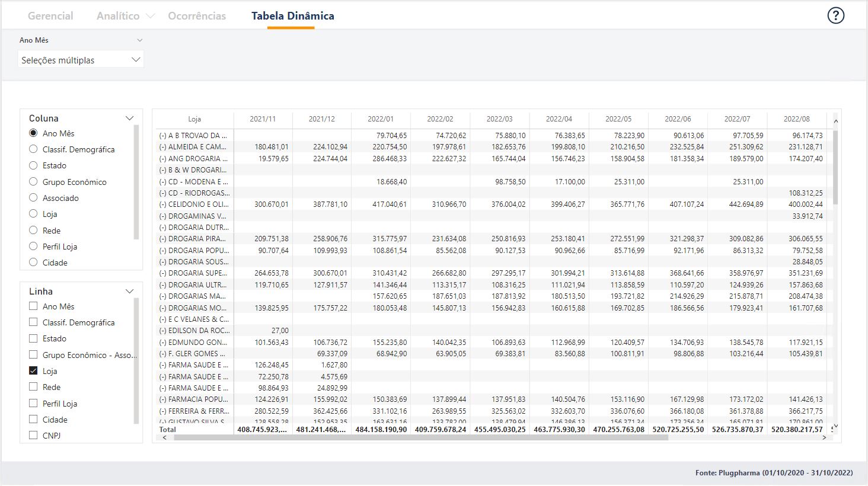Uncheck the Loja checkbox in Linha
Image resolution: width=868 pixels, height=486 pixels.
(x=33, y=371)
